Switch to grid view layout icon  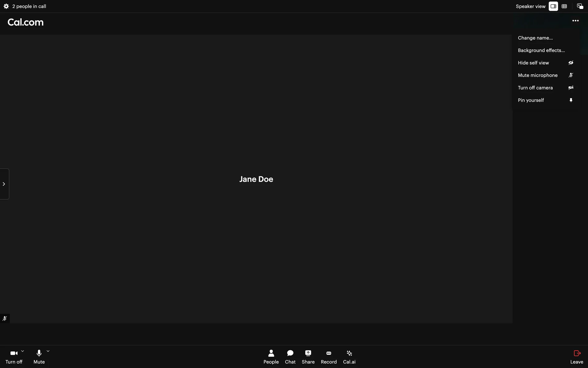(564, 6)
